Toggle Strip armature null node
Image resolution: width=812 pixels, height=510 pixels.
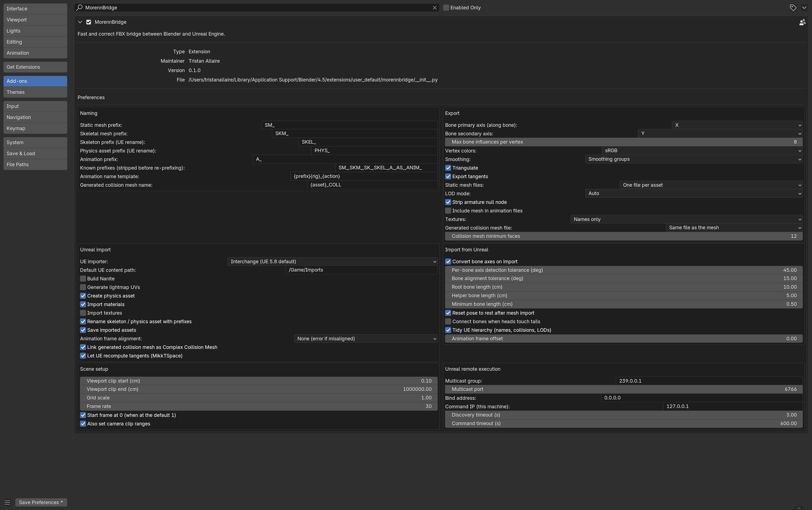pos(448,202)
